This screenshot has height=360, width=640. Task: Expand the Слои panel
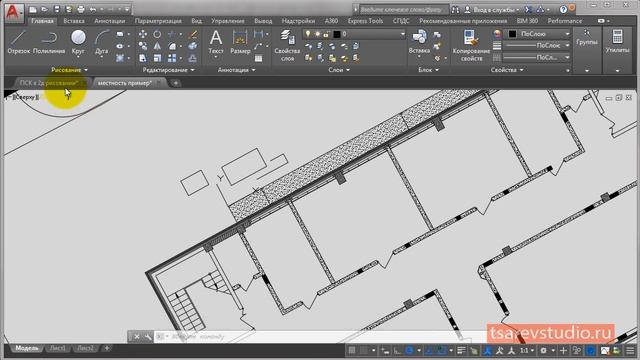(339, 70)
